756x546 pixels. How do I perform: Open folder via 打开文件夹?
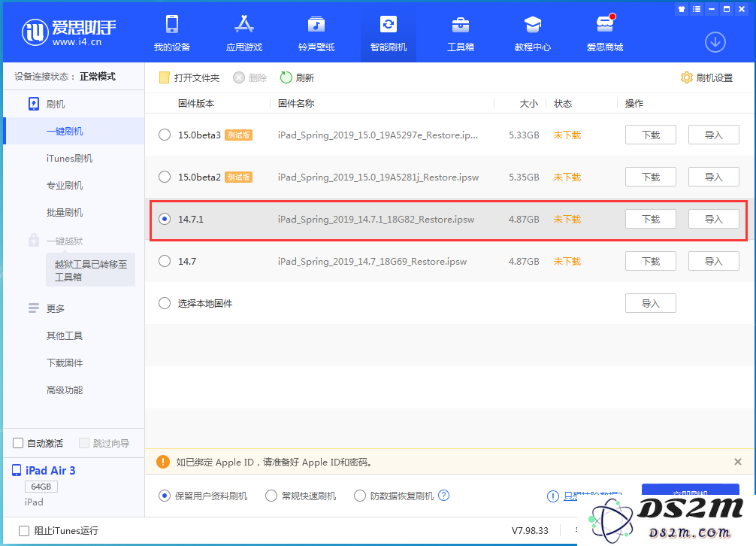(x=189, y=77)
